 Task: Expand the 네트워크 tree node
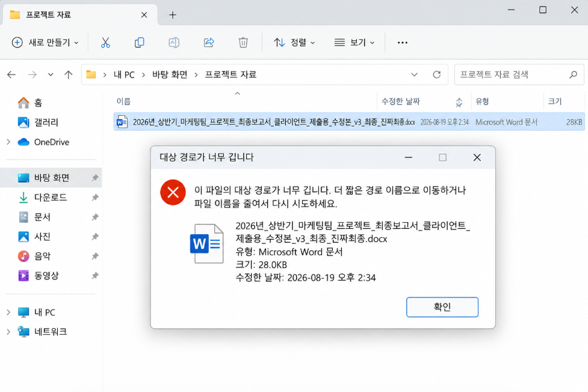coord(8,332)
